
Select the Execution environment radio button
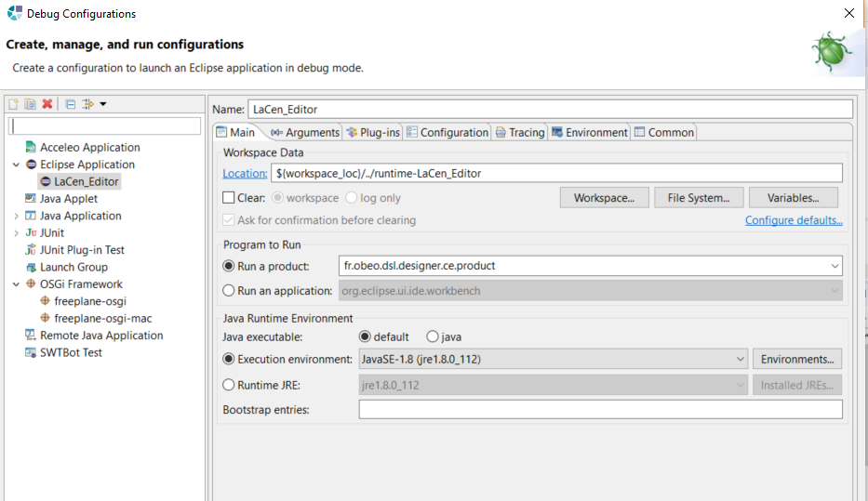point(229,359)
